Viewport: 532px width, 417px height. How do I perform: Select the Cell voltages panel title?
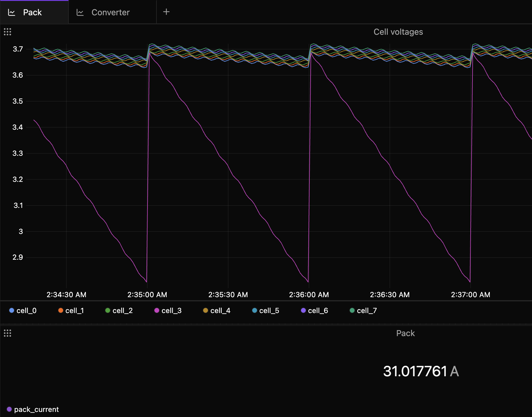(x=398, y=32)
